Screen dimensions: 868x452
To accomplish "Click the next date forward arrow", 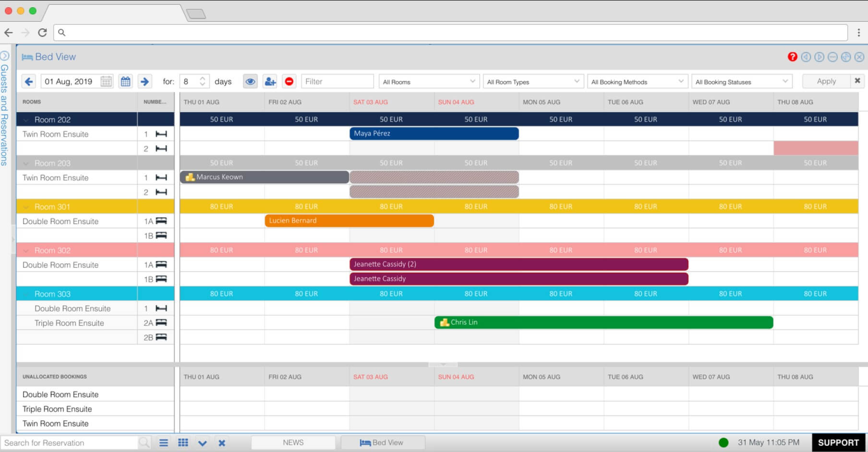I will click(145, 82).
